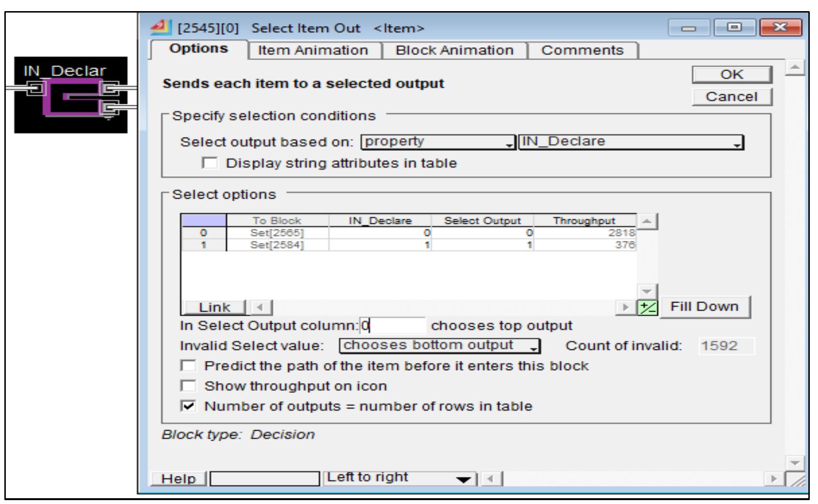Screen dimensions: 818x504
Task: Enable Display string attributes in table
Action: [210, 163]
